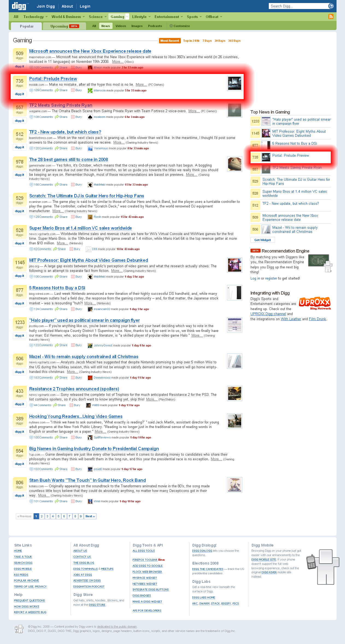Screen dimensions: 345x644
Task: Click DKII's avatar icon
Action: pos(88,249)
